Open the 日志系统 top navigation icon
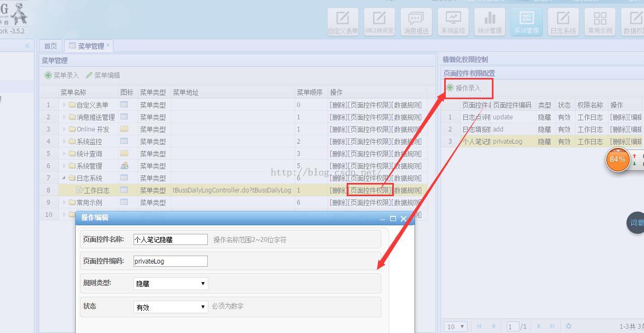Image resolution: width=644 pixels, height=333 pixels. point(563,22)
